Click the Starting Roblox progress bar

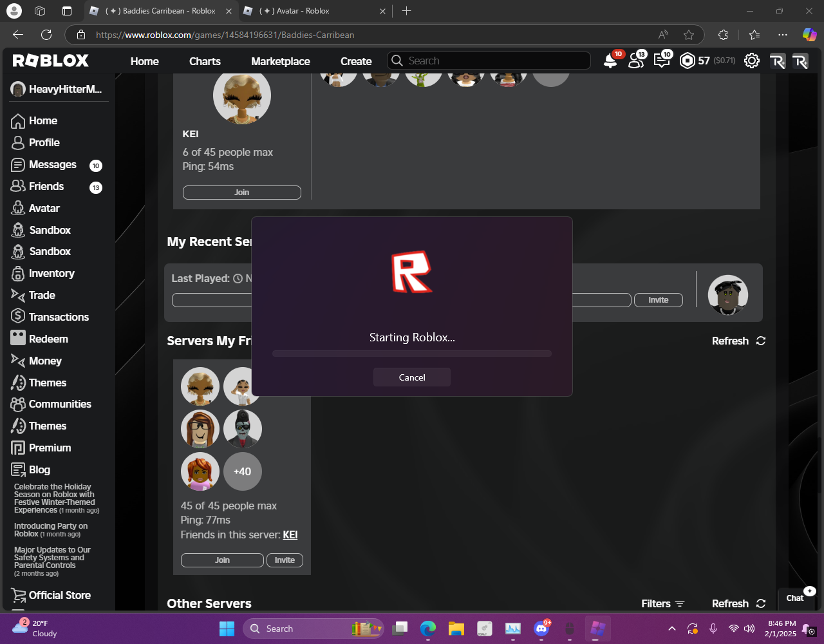coord(412,354)
